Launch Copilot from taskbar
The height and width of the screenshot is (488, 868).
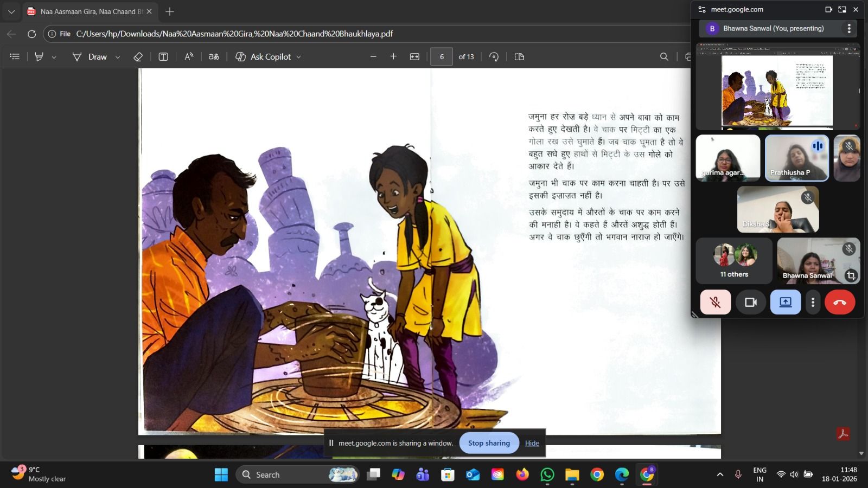click(398, 474)
